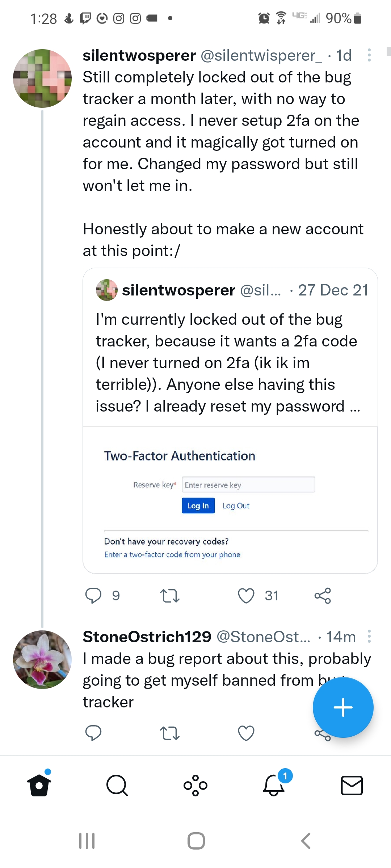The height and width of the screenshot is (868, 391).
Task: Open Notifications bell with 1 badge
Action: click(274, 785)
